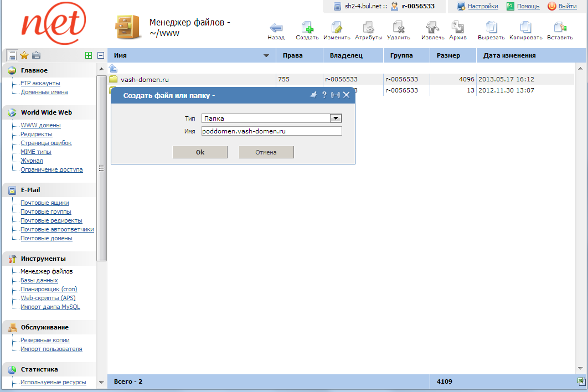Open Атрибуты (attributes) from the toolbar
588x392 pixels.
coord(368,28)
